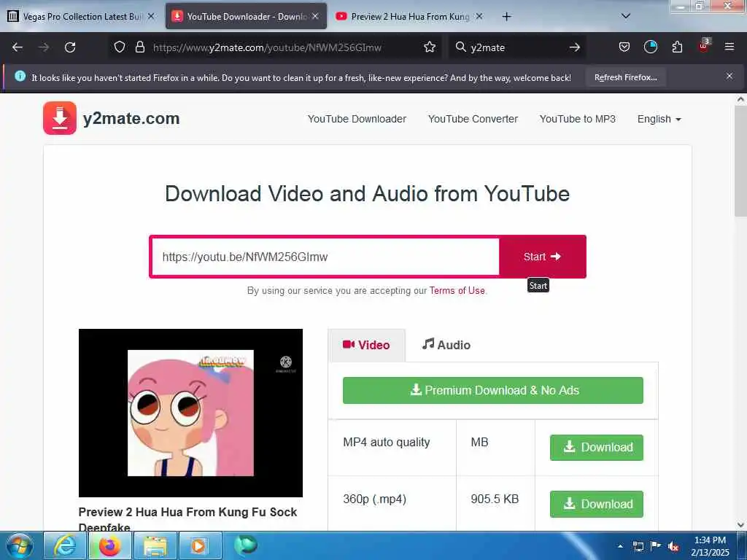The width and height of the screenshot is (747, 560).
Task: Switch to Vegas Pro Collection tab
Action: click(81, 17)
